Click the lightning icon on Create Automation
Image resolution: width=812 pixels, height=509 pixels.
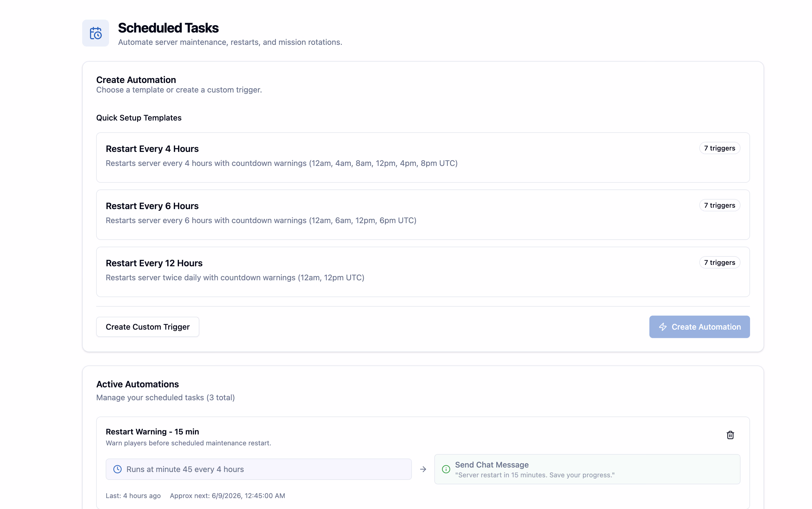point(663,327)
